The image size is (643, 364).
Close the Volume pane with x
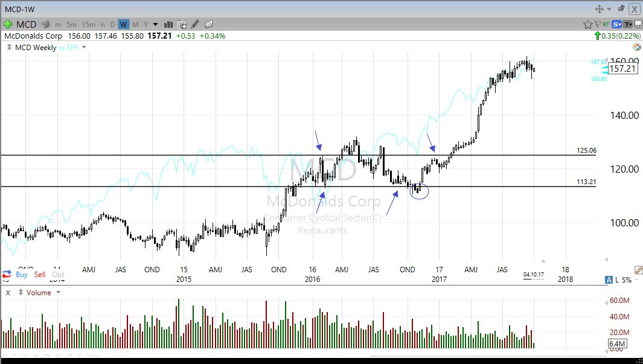click(8, 292)
